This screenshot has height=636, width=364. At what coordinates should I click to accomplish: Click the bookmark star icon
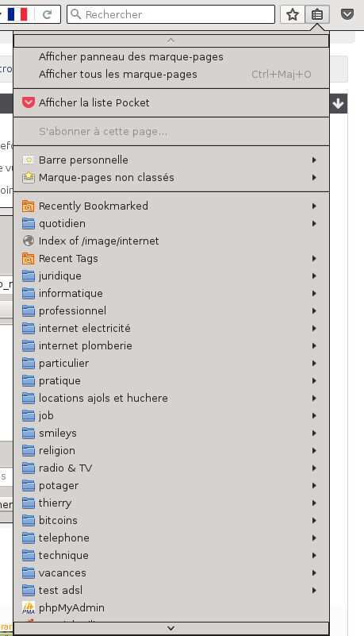coord(293,14)
